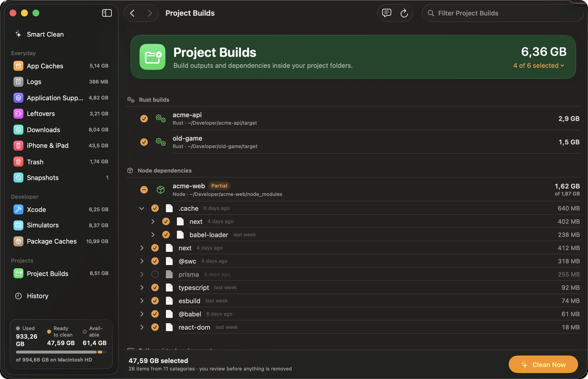Expand the prisma folder
This screenshot has height=379, width=588.
tap(142, 274)
